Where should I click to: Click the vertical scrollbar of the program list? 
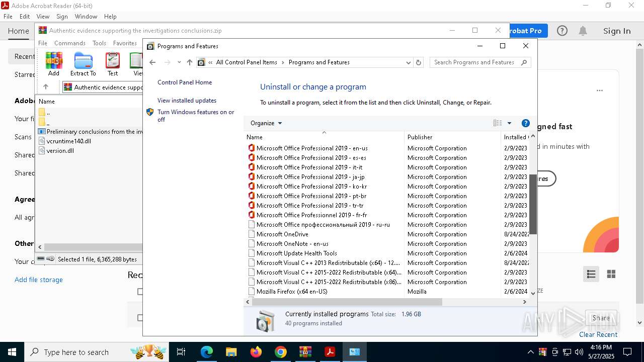click(x=533, y=204)
